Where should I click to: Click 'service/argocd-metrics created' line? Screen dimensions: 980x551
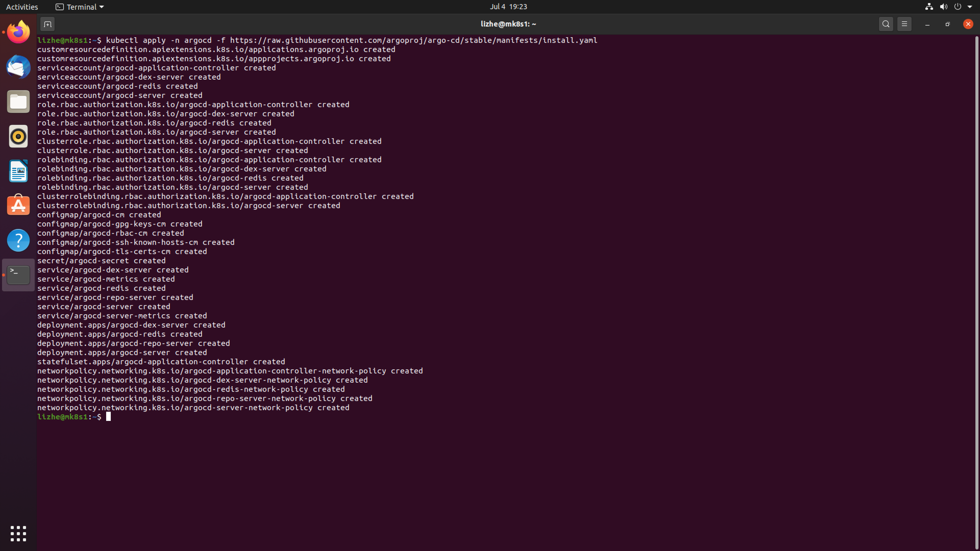[106, 279]
